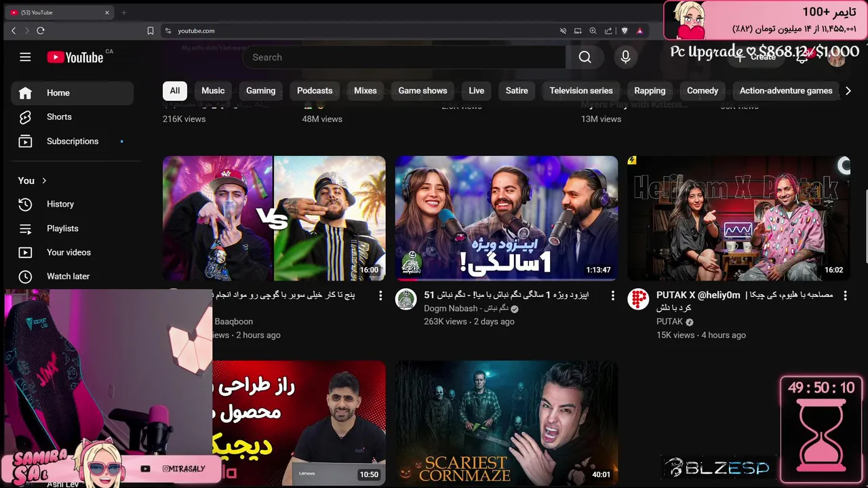Image resolution: width=868 pixels, height=488 pixels.
Task: Select the (53) YouTube browser tab
Action: 60,12
